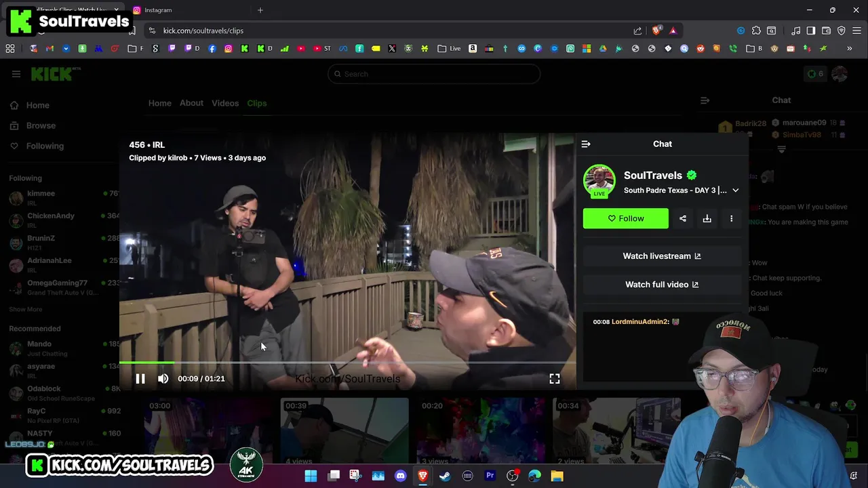868x488 pixels.
Task: Open the Facebook bookmark
Action: (212, 49)
